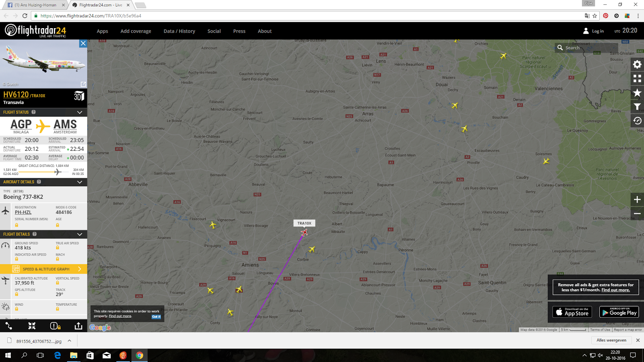Close the HV6120 flight panel
The image size is (644, 362).
pos(83,43)
